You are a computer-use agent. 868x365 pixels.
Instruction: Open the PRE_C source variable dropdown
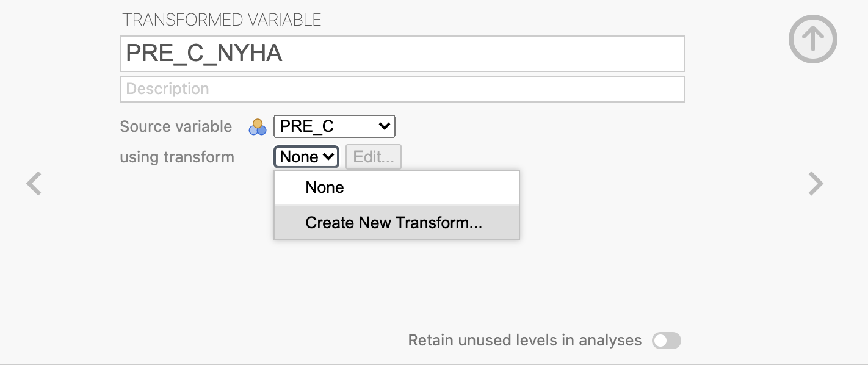[335, 126]
